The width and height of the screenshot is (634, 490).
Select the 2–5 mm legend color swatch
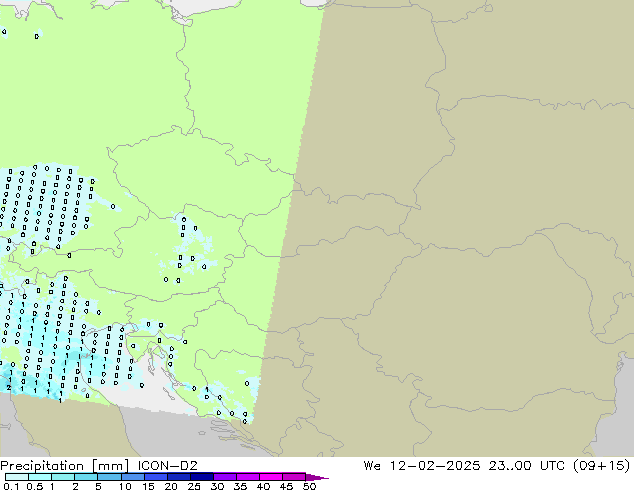coord(86,477)
